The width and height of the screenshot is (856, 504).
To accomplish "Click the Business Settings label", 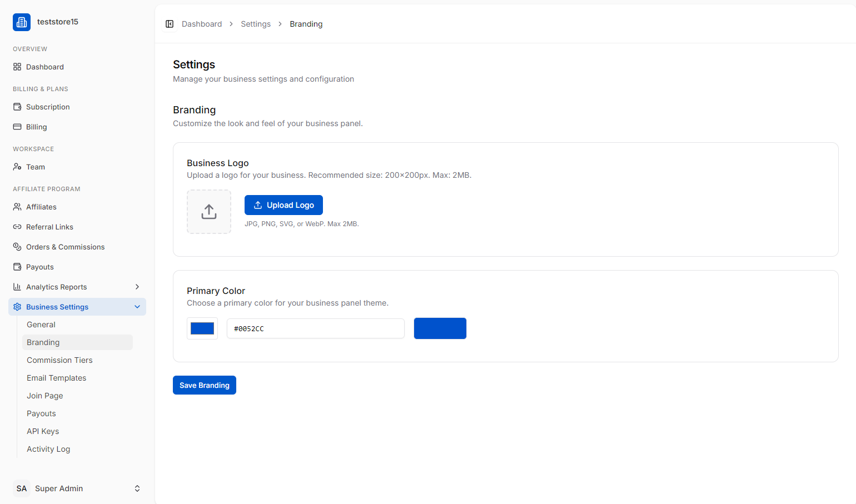I will point(57,307).
